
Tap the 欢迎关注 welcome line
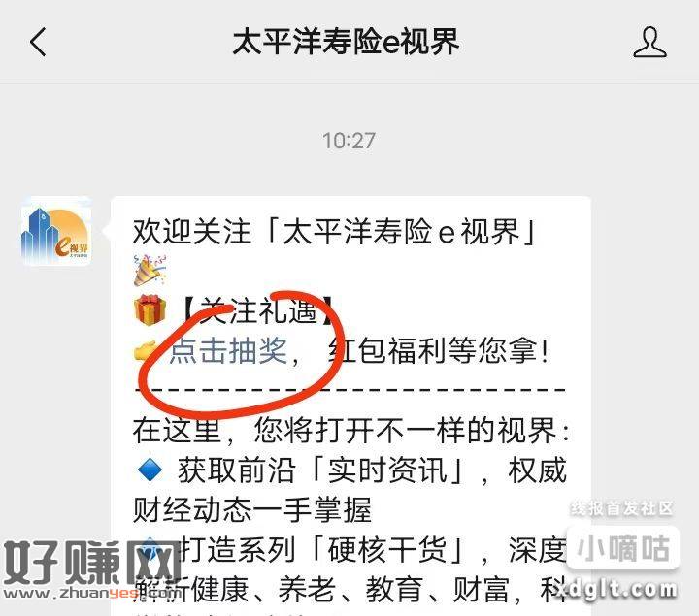click(x=335, y=232)
